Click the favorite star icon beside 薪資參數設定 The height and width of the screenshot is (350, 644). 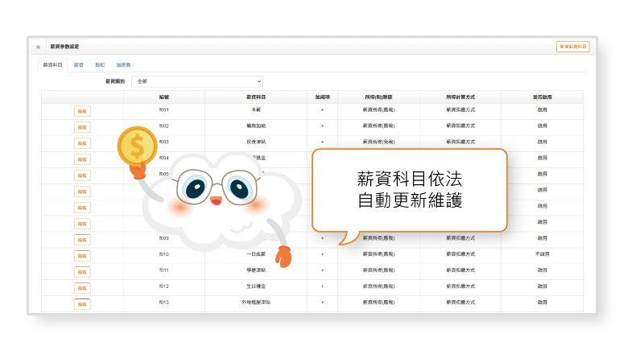click(38, 47)
